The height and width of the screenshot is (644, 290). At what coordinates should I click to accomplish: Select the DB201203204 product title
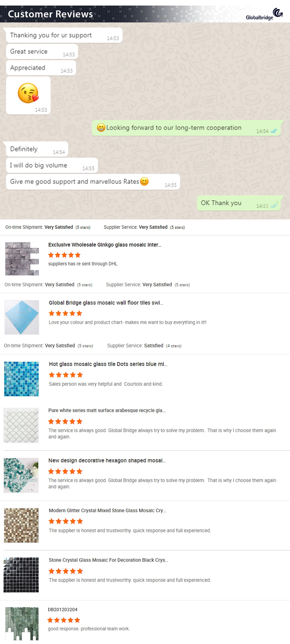pos(62,609)
